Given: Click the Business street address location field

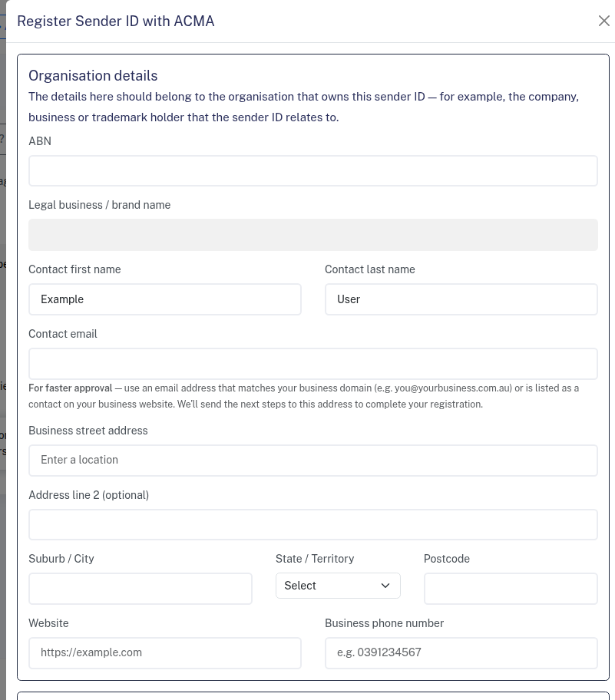Looking at the screenshot, I should pos(312,461).
